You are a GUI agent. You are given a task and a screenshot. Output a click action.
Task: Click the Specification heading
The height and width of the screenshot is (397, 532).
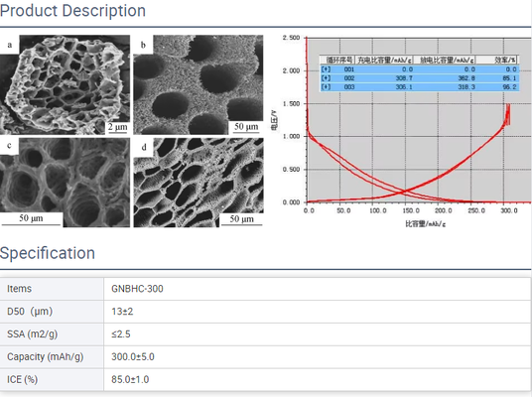point(48,253)
